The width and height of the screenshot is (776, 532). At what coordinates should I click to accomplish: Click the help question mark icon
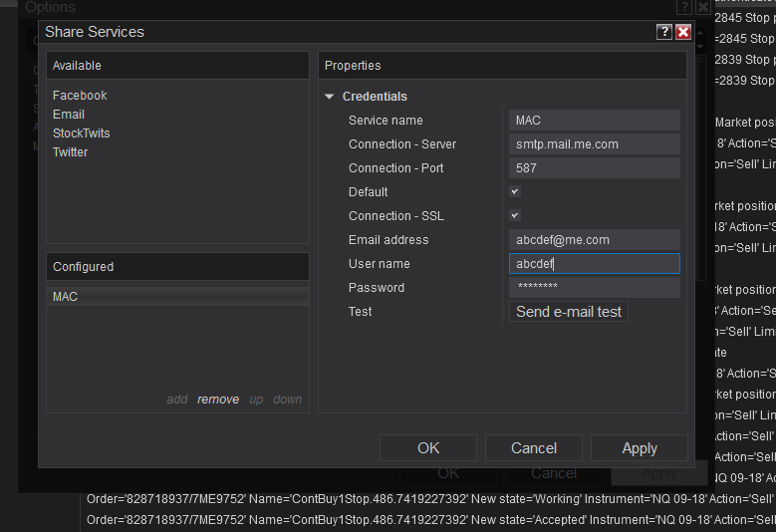[x=664, y=32]
